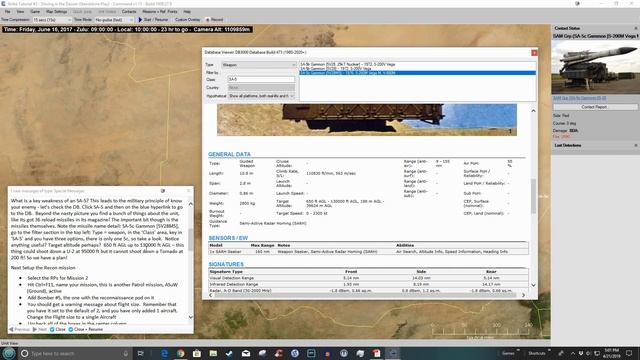The image size is (640, 360).
Task: Click the SENSORS / EW section heading
Action: tap(228, 238)
